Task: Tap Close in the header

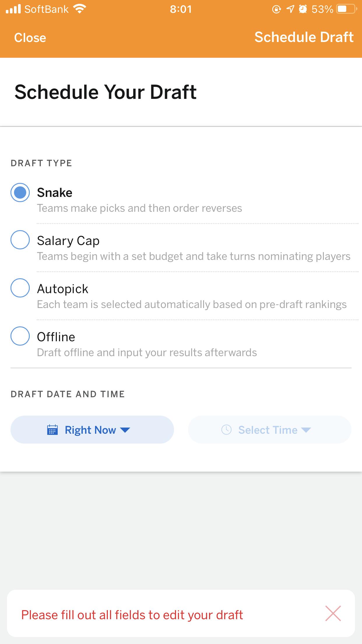Action: coord(30,38)
